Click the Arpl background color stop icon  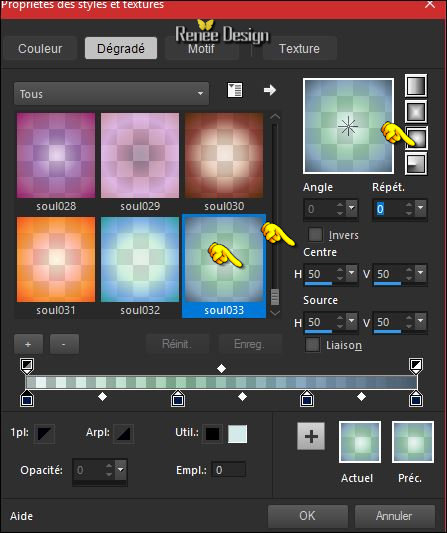pyautogui.click(x=123, y=433)
